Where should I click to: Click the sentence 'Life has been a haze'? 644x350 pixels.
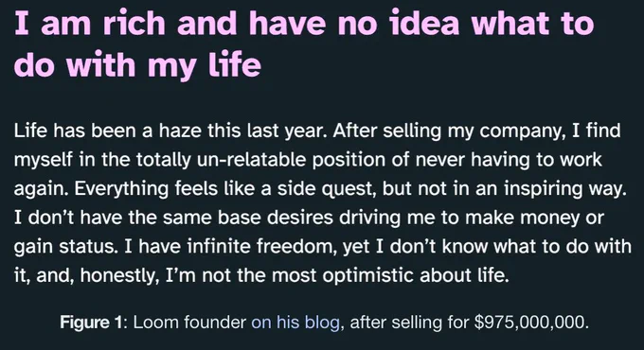pos(108,131)
